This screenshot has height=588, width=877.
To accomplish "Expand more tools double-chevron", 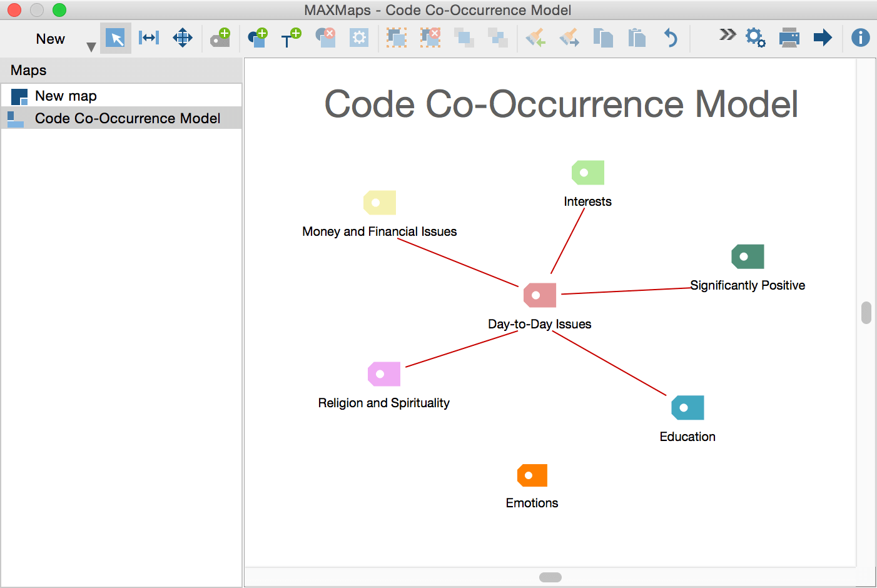I will (x=727, y=34).
